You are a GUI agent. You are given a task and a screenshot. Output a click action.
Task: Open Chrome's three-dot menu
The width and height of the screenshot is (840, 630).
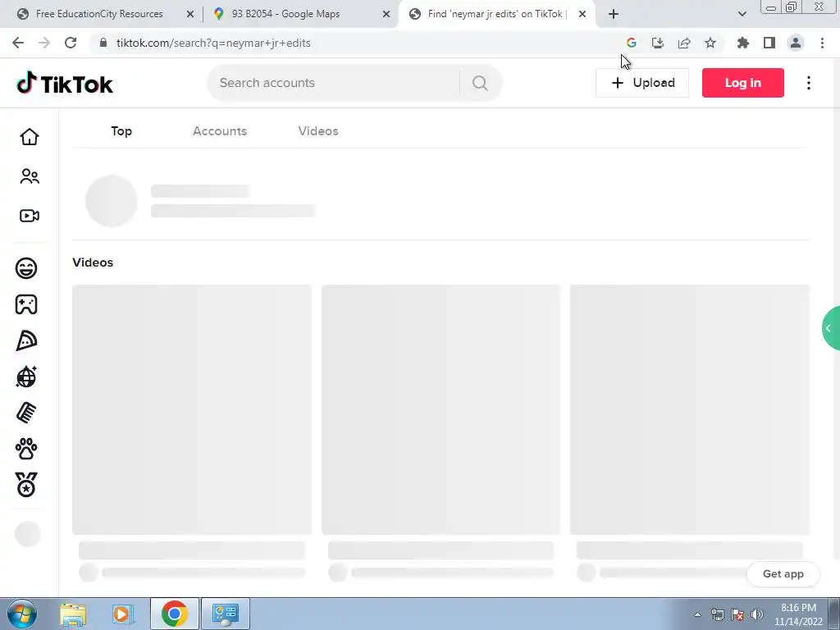pos(822,43)
